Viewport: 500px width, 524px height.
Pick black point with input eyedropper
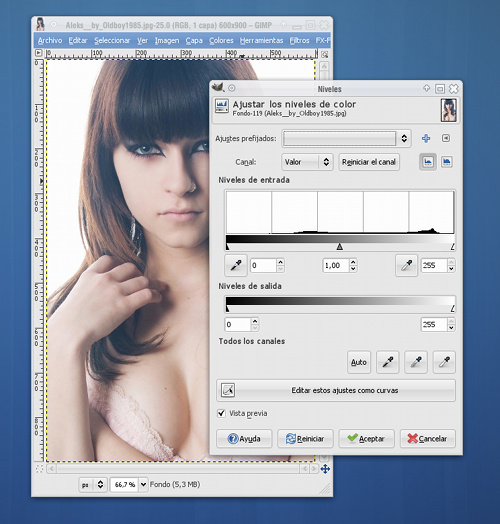tap(236, 265)
